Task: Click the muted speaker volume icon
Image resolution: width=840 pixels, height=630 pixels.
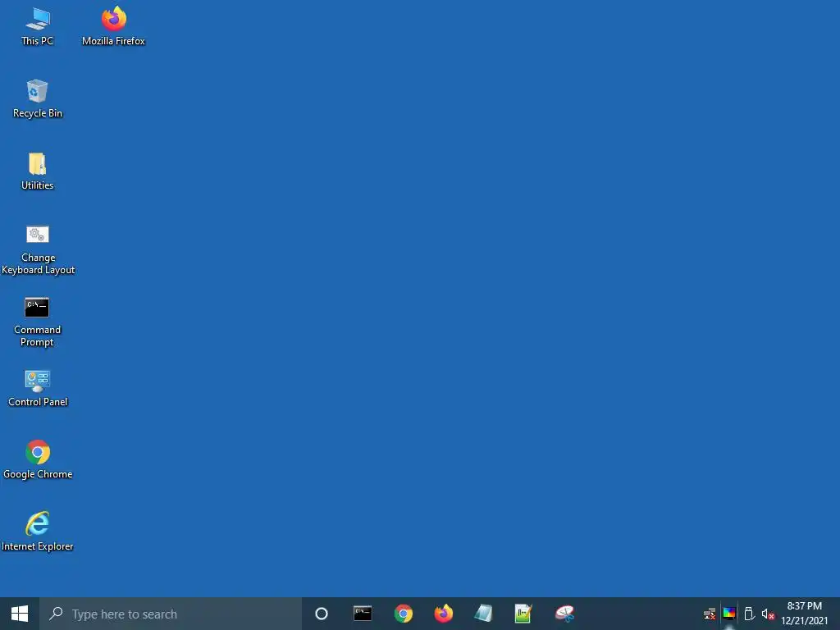Action: (768, 614)
